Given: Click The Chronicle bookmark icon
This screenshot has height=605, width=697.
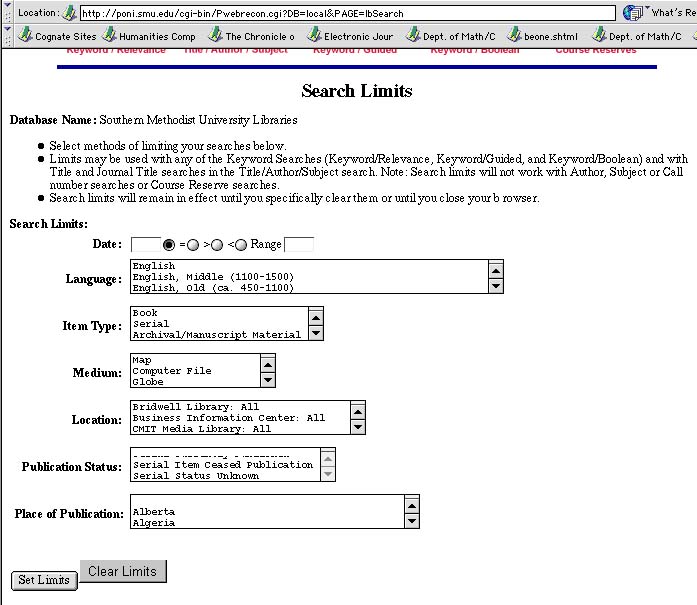Looking at the screenshot, I should [x=216, y=35].
